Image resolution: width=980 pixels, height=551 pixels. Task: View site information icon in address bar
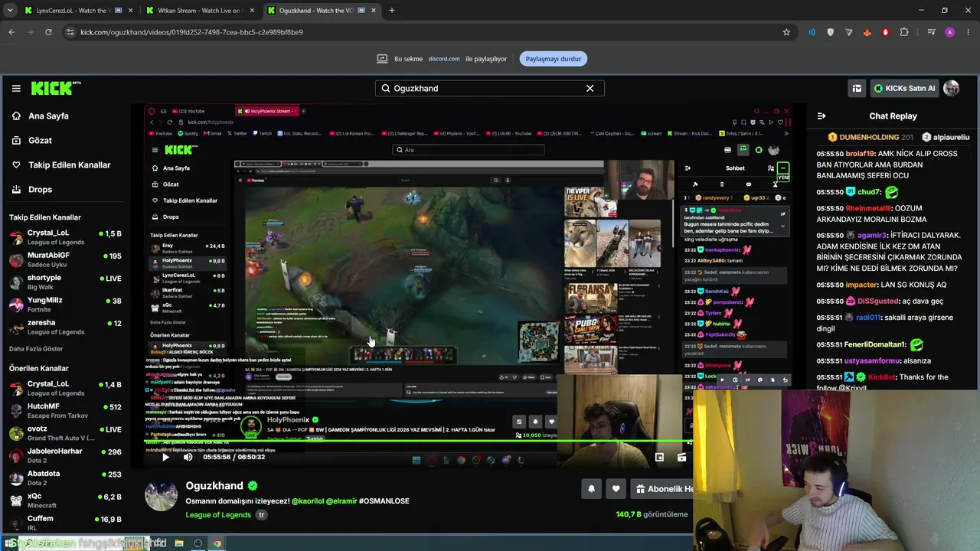pos(70,32)
